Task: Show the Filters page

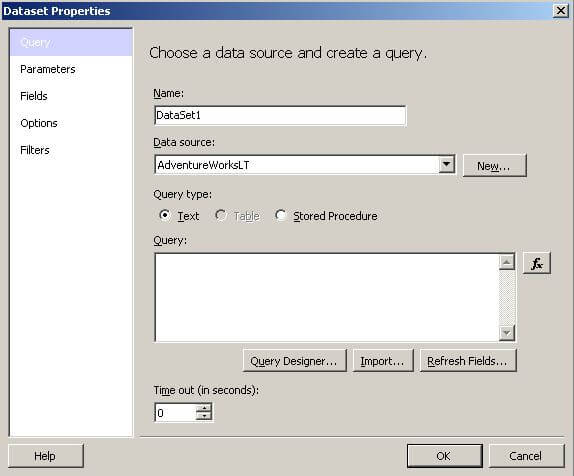Action: (x=35, y=150)
